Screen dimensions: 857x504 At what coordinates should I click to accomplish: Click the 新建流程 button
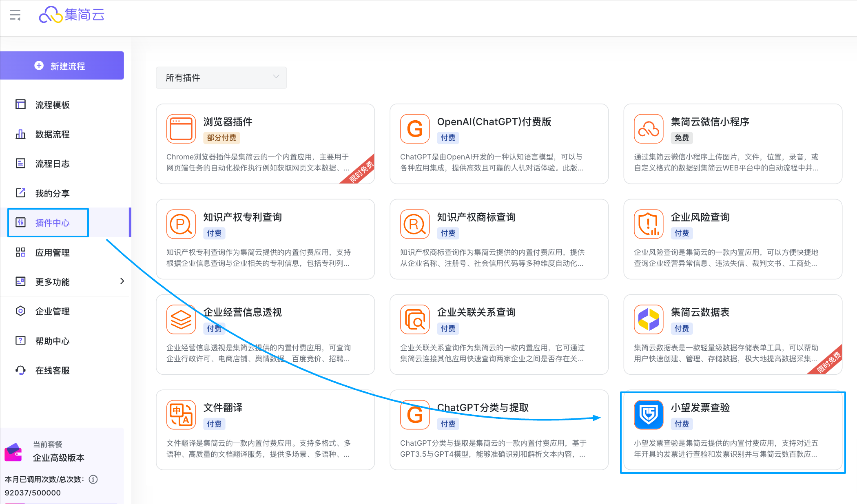(62, 65)
